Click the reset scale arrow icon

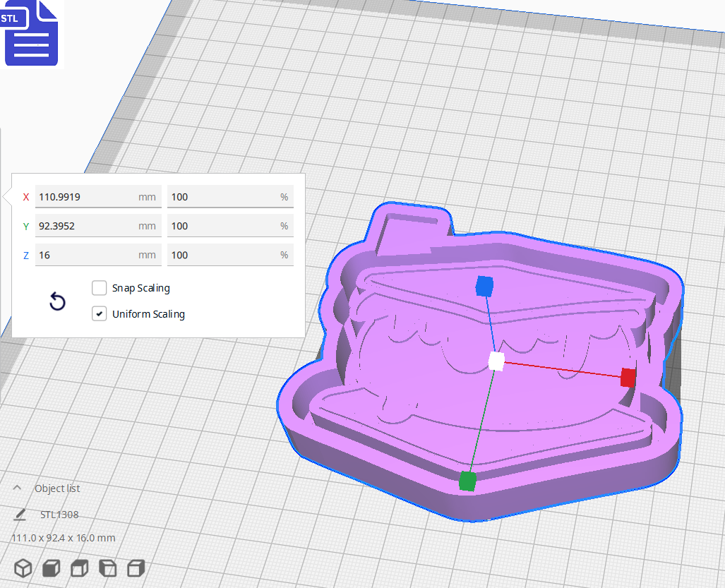(x=57, y=301)
